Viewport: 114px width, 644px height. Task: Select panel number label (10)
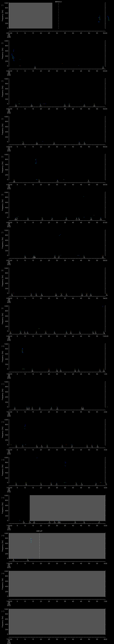click(x=3, y=346)
